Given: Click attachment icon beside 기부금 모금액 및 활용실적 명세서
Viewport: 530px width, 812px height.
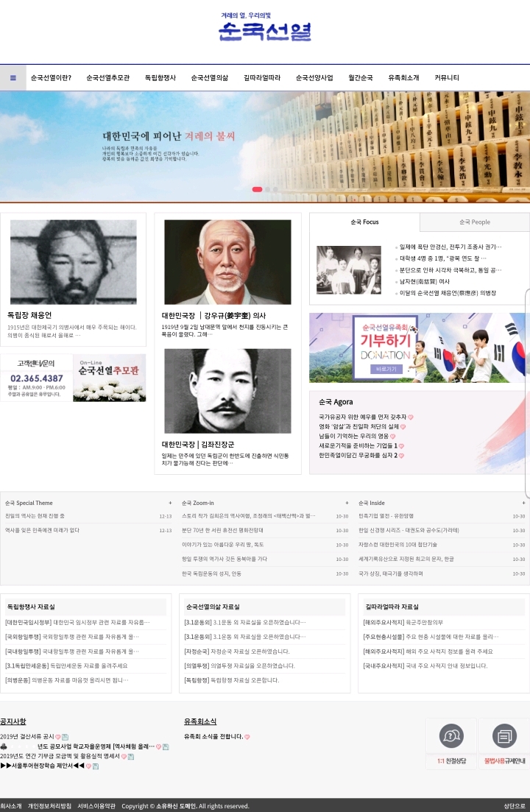Looking at the screenshot, I should tap(131, 757).
